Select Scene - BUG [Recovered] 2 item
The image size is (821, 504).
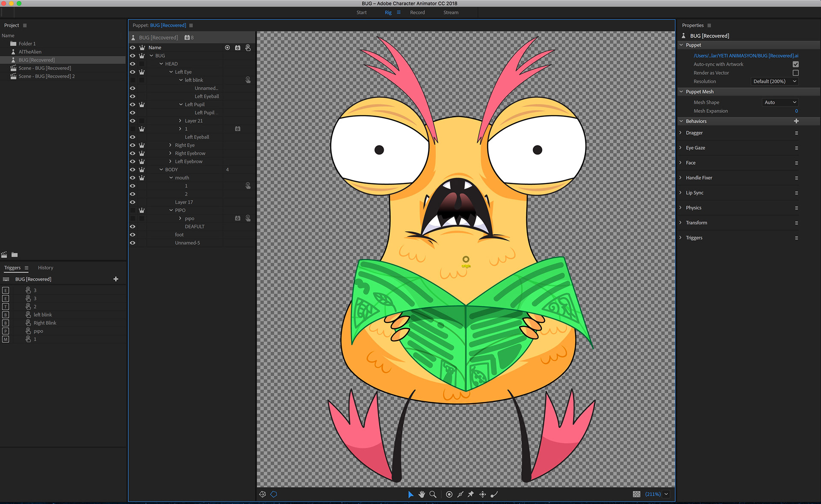pos(46,76)
